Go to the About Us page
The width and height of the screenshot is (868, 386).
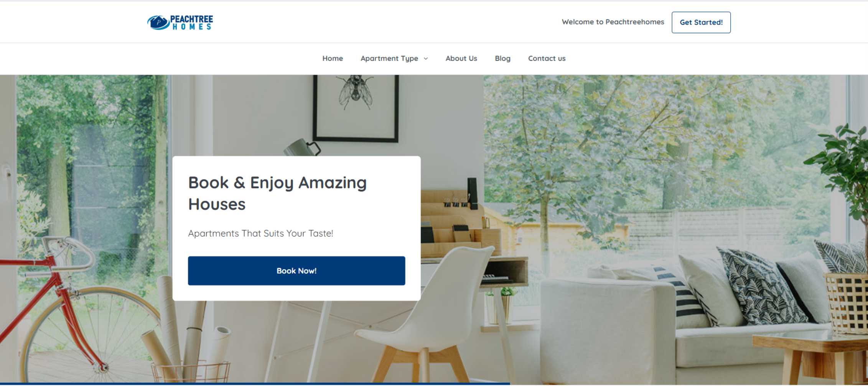461,59
